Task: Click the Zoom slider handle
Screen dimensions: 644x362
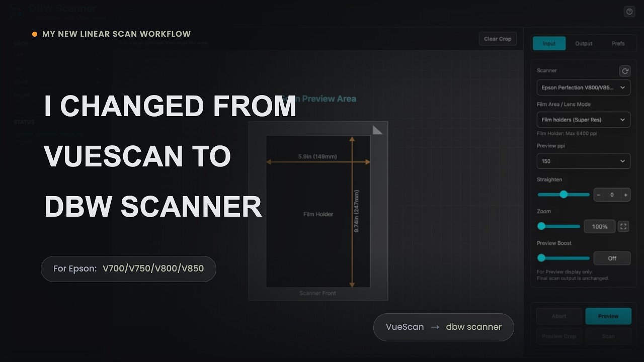Action: click(541, 226)
